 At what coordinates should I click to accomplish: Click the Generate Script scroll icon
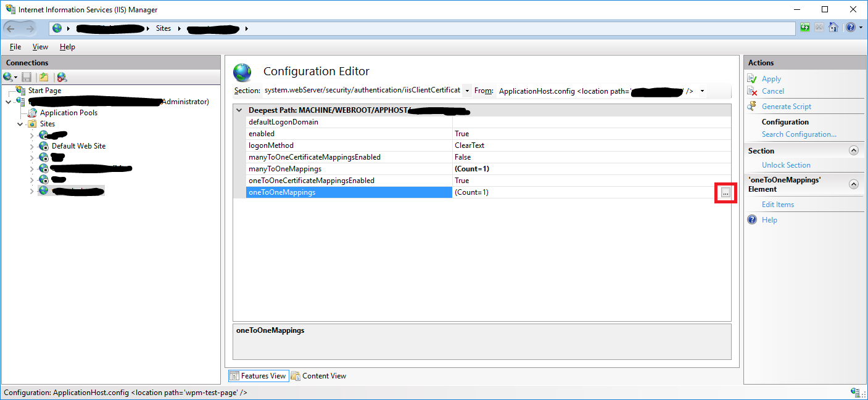752,107
